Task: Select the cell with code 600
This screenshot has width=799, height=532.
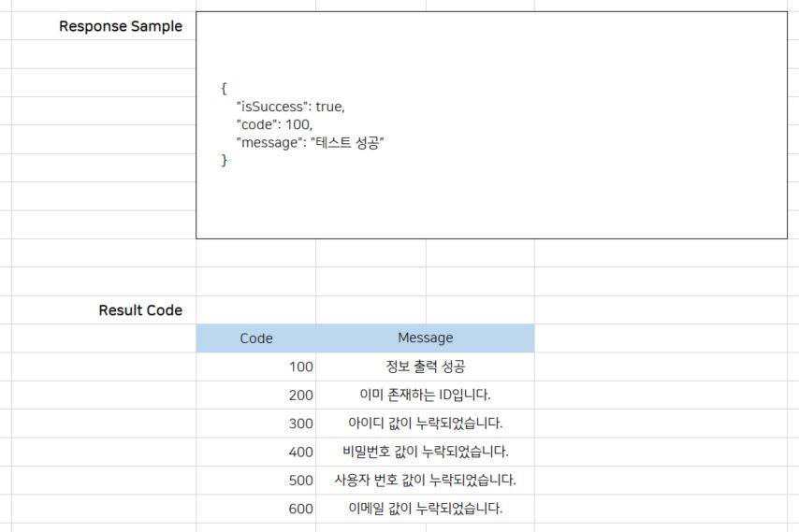Action: coord(255,509)
